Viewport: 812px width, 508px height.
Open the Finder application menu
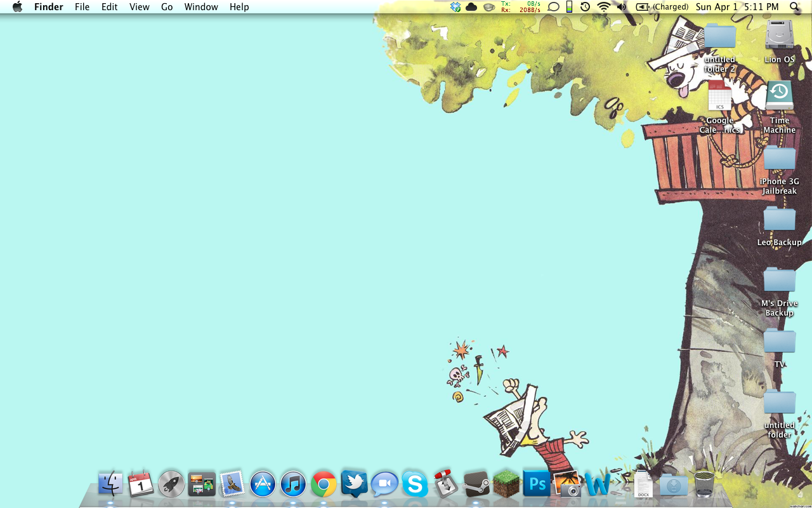pos(48,7)
